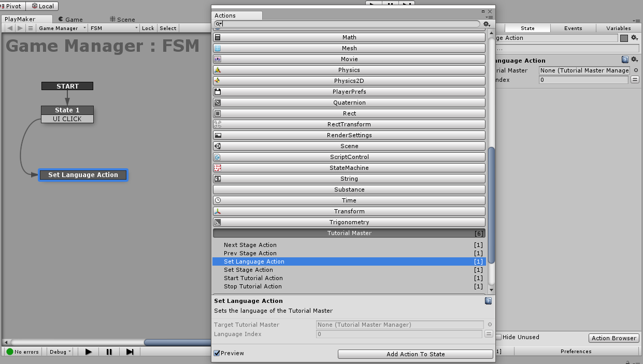Expand the PlayerPrefs action category

point(349,92)
